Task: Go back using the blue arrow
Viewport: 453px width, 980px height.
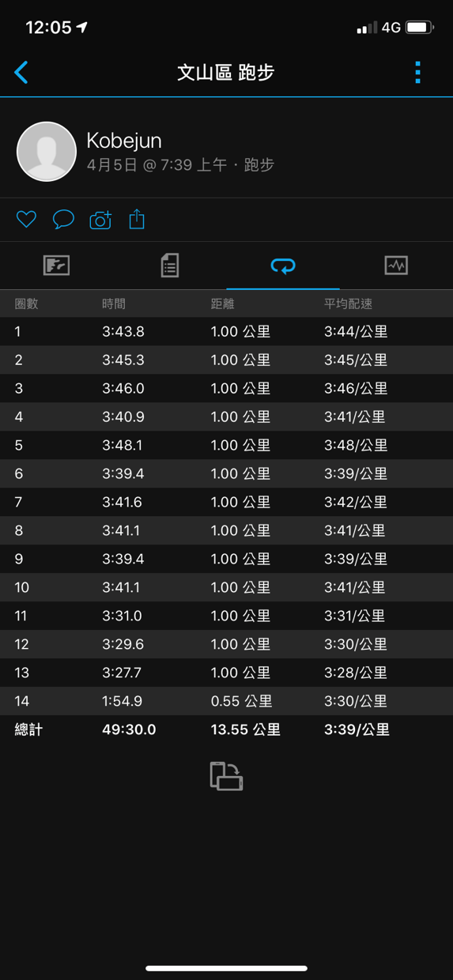Action: [x=21, y=72]
